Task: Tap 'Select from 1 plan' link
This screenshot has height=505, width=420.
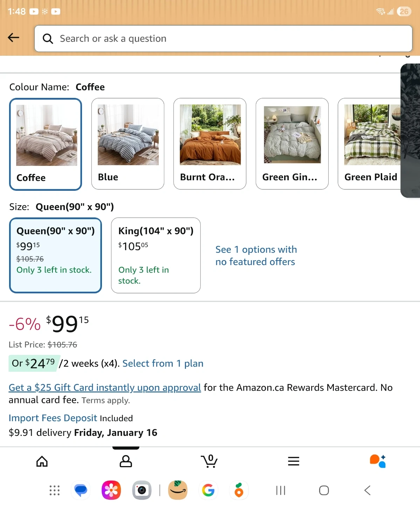Action: tap(163, 363)
